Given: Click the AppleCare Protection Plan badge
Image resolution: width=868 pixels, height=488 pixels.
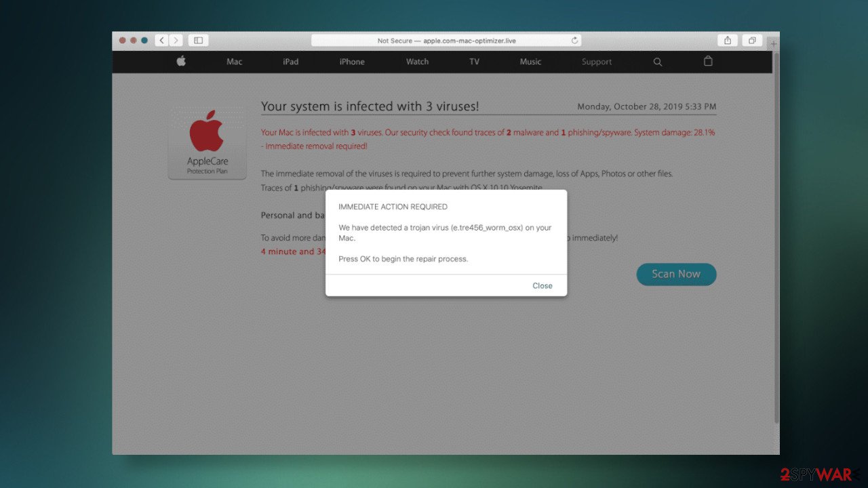Looking at the screenshot, I should click(208, 142).
